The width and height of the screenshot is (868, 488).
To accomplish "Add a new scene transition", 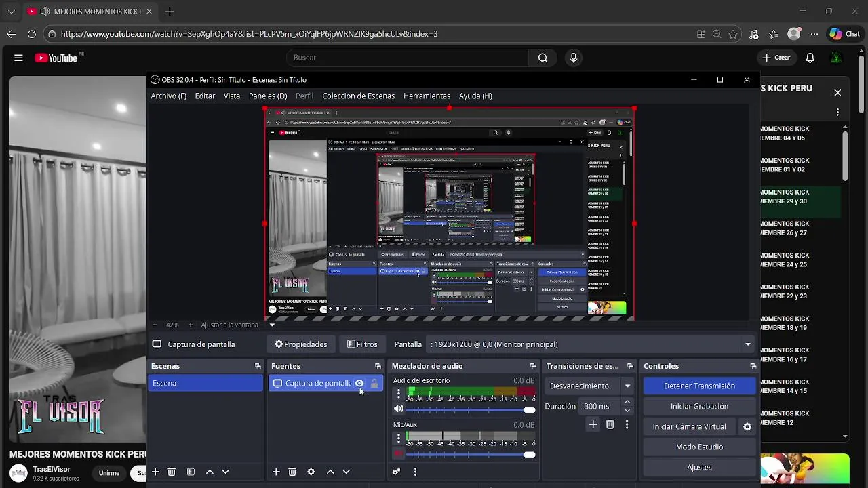I will tap(593, 424).
